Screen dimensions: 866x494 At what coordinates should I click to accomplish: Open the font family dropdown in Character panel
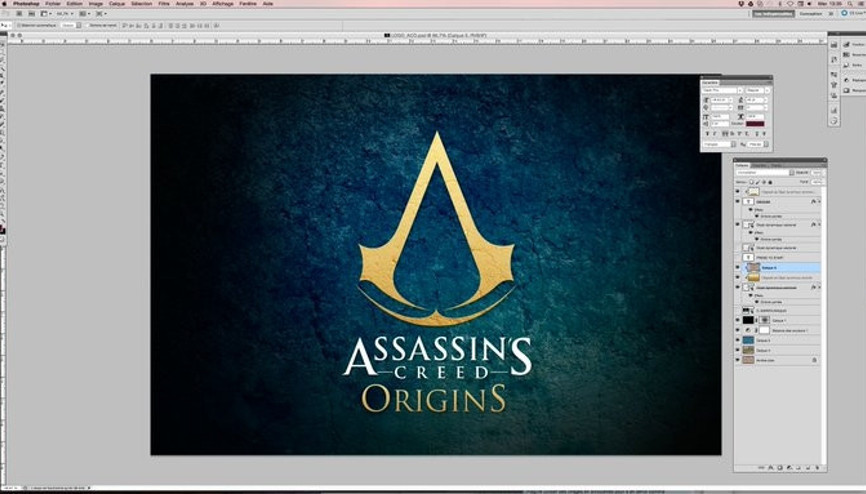click(x=740, y=90)
